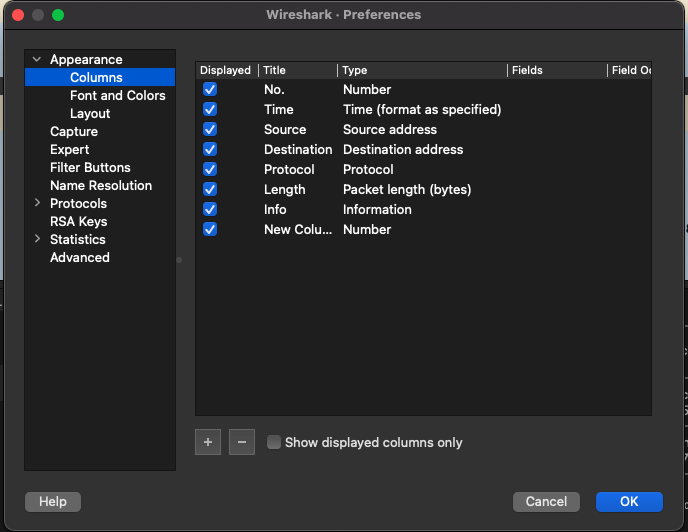This screenshot has height=532, width=688.
Task: Click the Displayed column header
Action: (x=227, y=70)
